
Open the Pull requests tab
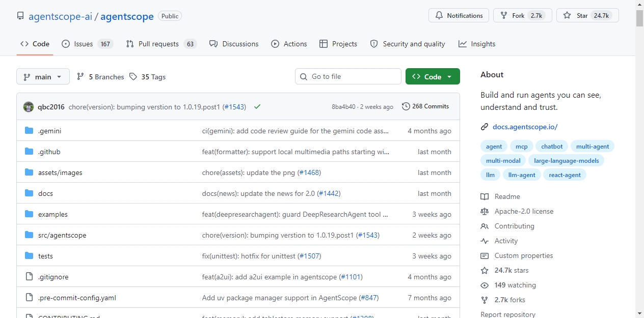coord(161,44)
